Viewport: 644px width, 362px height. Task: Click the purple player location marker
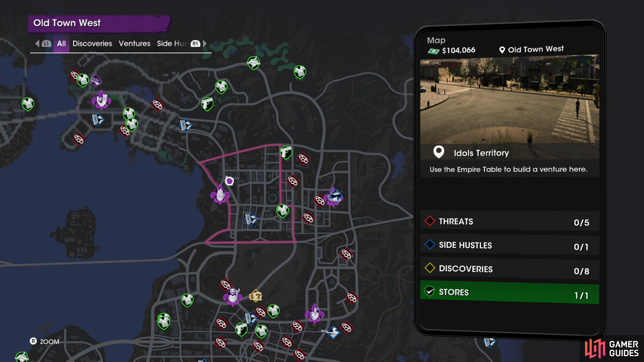(229, 181)
